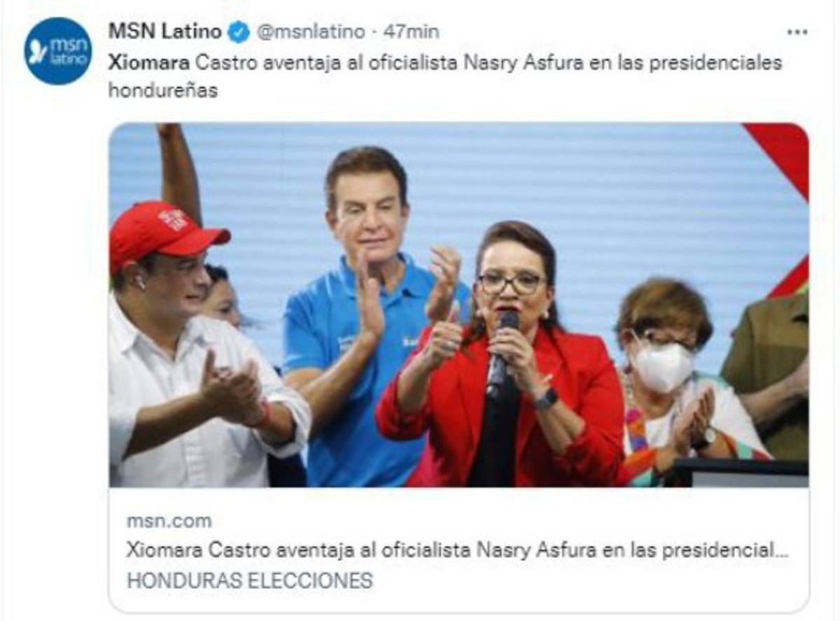Click the word hondureñas in the tweet

(x=162, y=91)
